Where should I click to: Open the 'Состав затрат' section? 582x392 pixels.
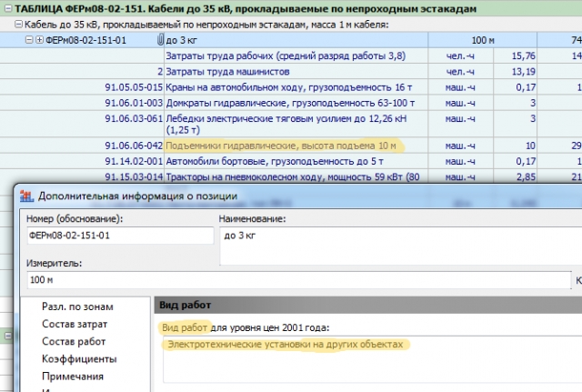[75, 324]
